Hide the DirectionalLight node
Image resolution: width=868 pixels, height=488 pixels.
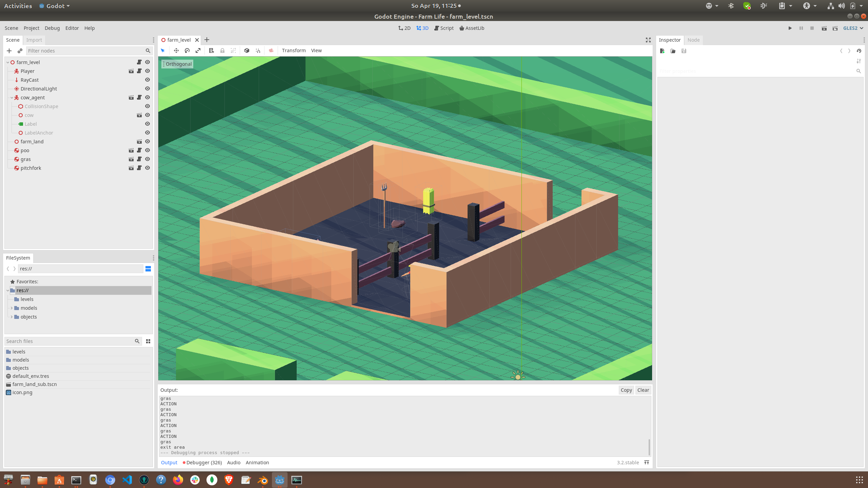[147, 89]
